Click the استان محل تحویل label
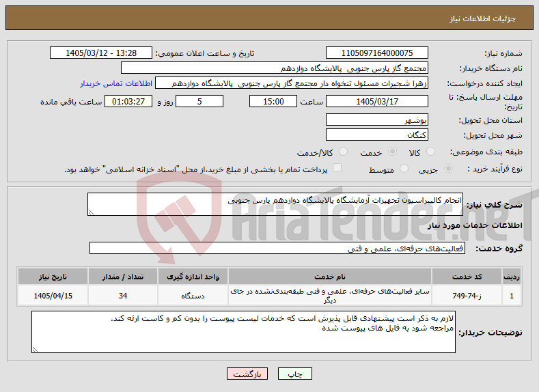The width and height of the screenshot is (539, 392). pyautogui.click(x=490, y=120)
